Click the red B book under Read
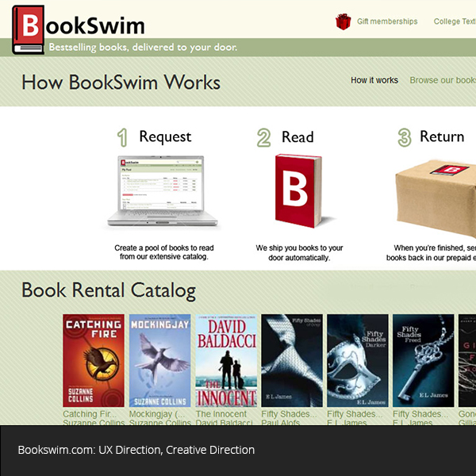The width and height of the screenshot is (476, 476). click(297, 190)
